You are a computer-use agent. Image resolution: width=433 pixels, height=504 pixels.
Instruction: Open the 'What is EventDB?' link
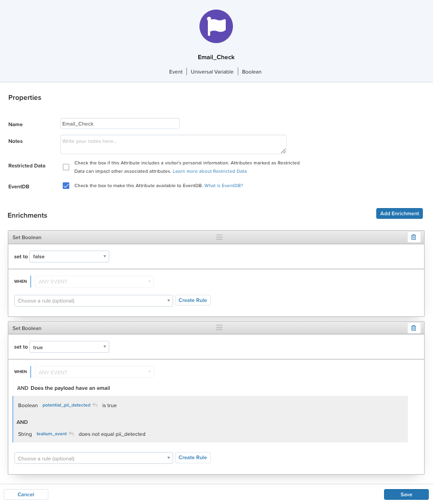[223, 186]
